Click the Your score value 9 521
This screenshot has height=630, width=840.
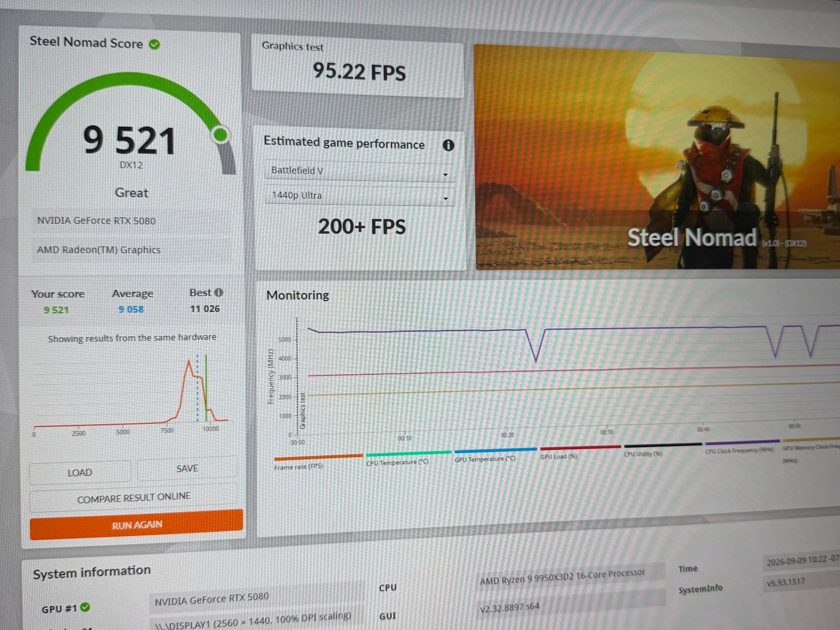[56, 310]
